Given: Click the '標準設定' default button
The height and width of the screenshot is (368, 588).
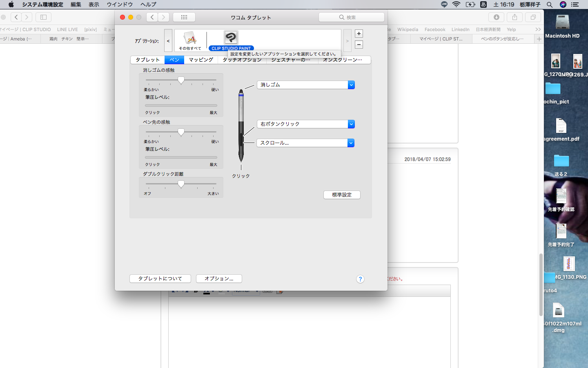Looking at the screenshot, I should [342, 195].
